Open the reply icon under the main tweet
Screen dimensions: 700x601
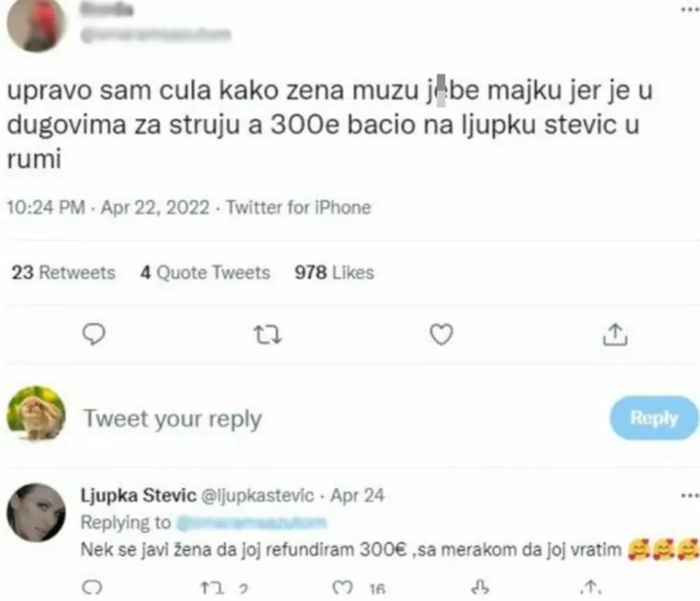(93, 335)
